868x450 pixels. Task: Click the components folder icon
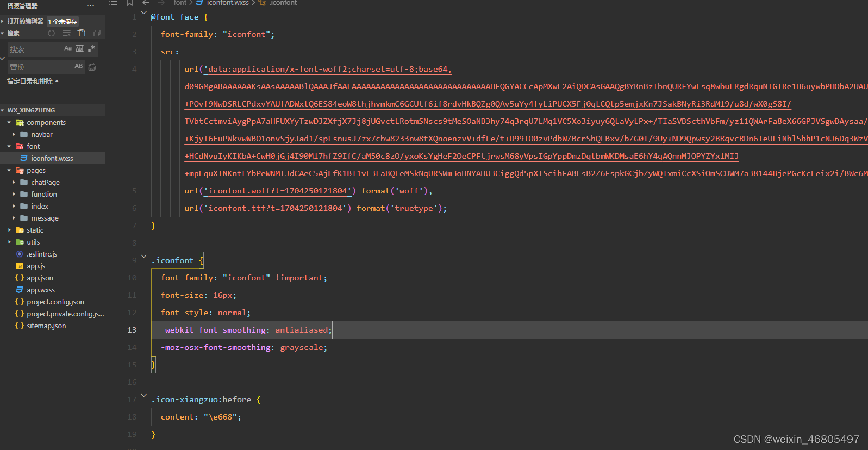point(20,123)
